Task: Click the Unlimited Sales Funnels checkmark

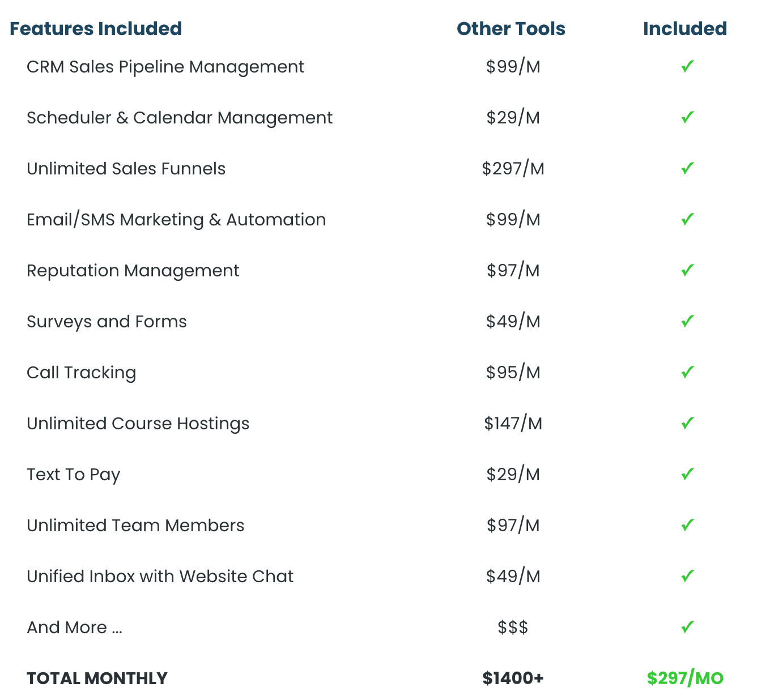Action: coord(687,169)
